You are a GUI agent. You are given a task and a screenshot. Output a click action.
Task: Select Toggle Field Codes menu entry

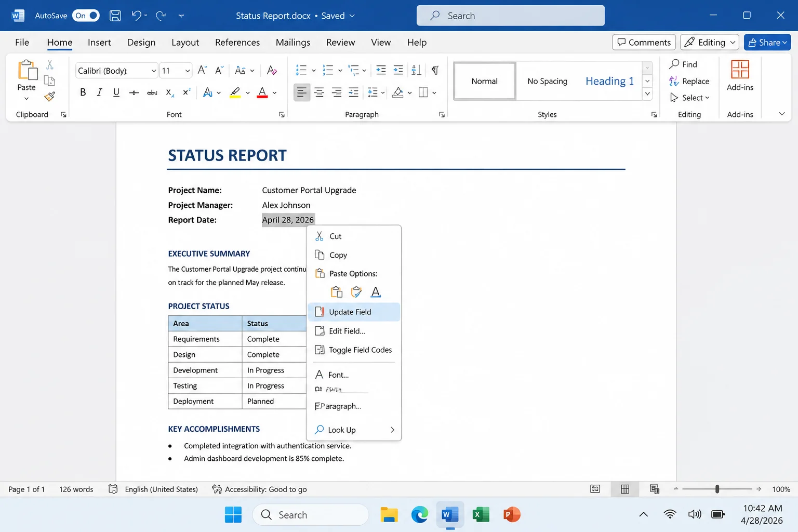pyautogui.click(x=354, y=350)
